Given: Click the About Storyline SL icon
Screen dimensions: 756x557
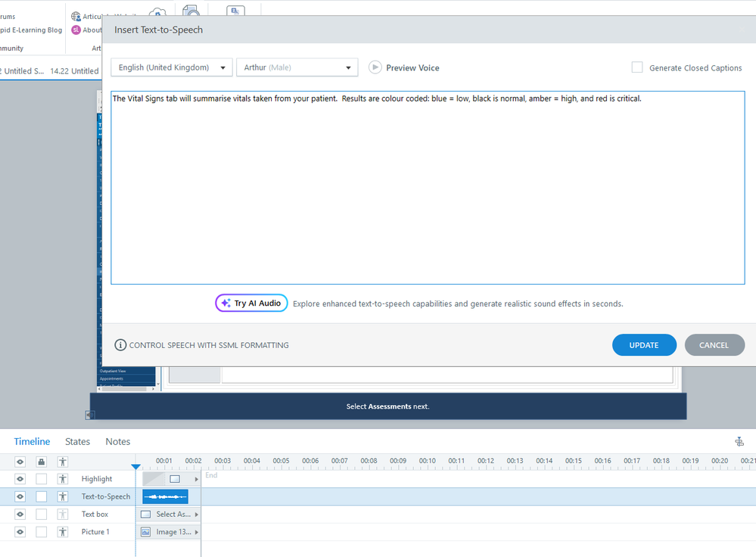Looking at the screenshot, I should pos(76,30).
